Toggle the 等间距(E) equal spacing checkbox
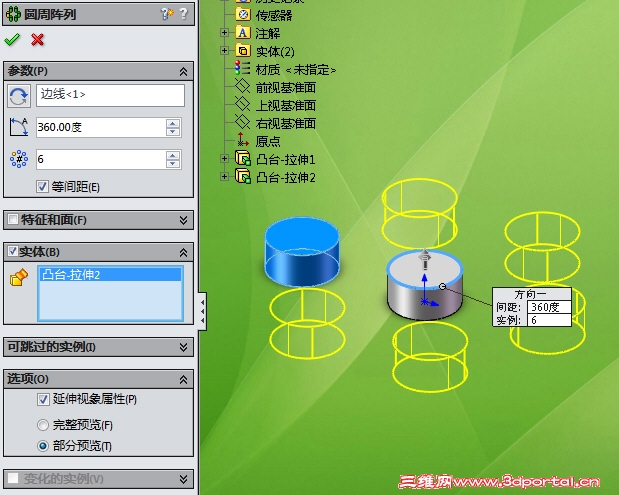Screen dimensions: 619x495 click(42, 186)
